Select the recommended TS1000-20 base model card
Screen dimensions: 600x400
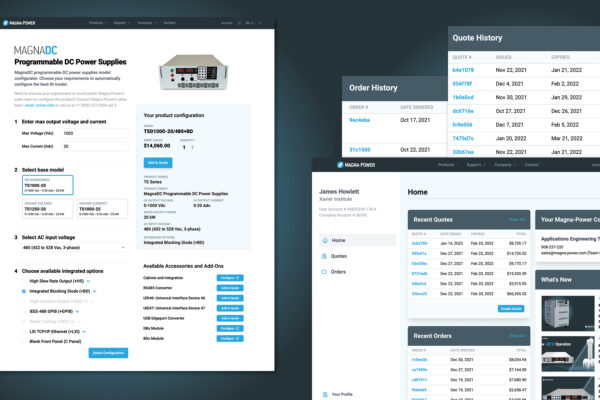[x=47, y=185]
